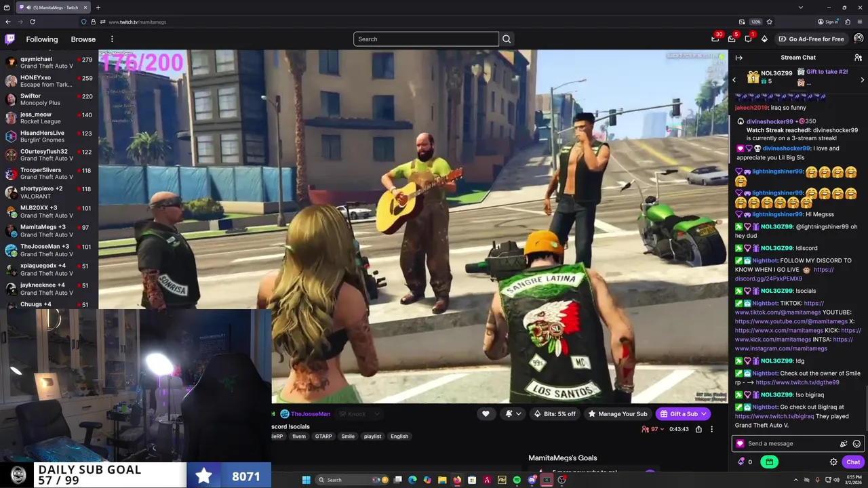Viewport: 868px width, 488px height.
Task: Open whispers icon with badge 1
Action: (748, 39)
